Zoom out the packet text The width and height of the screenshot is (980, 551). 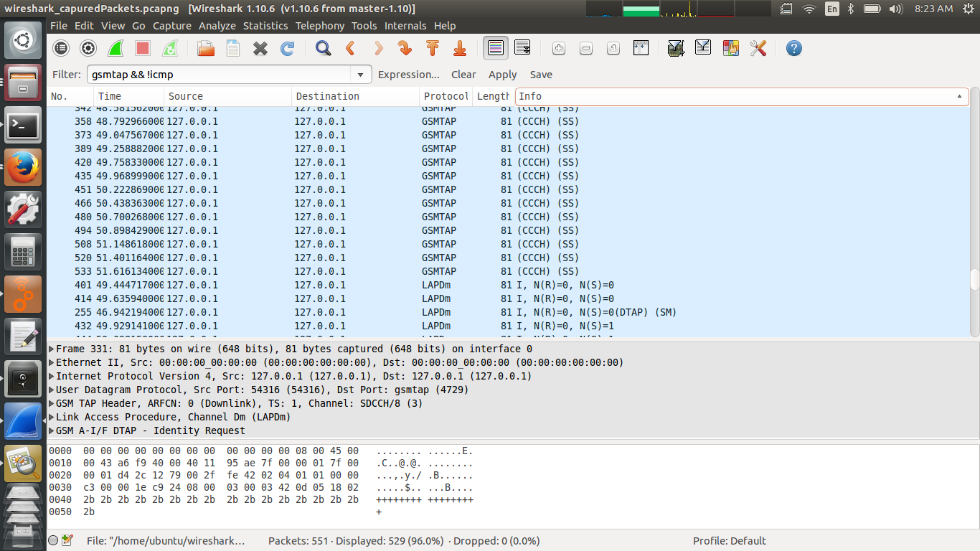click(x=586, y=48)
